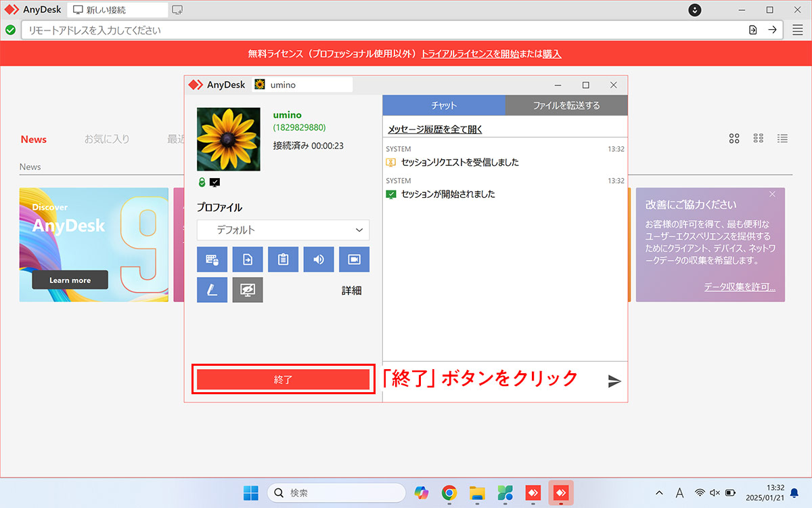Click the black monitor icon under avatar
The width and height of the screenshot is (812, 508).
coord(215,182)
